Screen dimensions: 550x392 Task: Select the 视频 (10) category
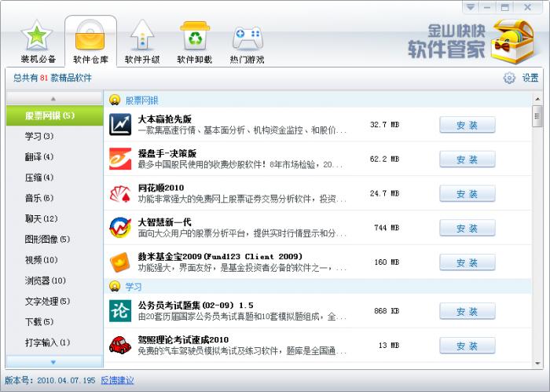(x=55, y=260)
